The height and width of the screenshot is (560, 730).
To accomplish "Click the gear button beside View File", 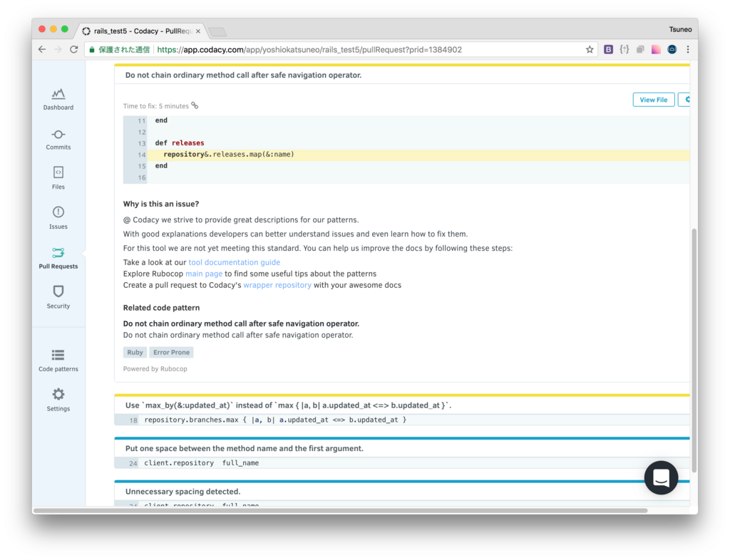I will coord(684,100).
